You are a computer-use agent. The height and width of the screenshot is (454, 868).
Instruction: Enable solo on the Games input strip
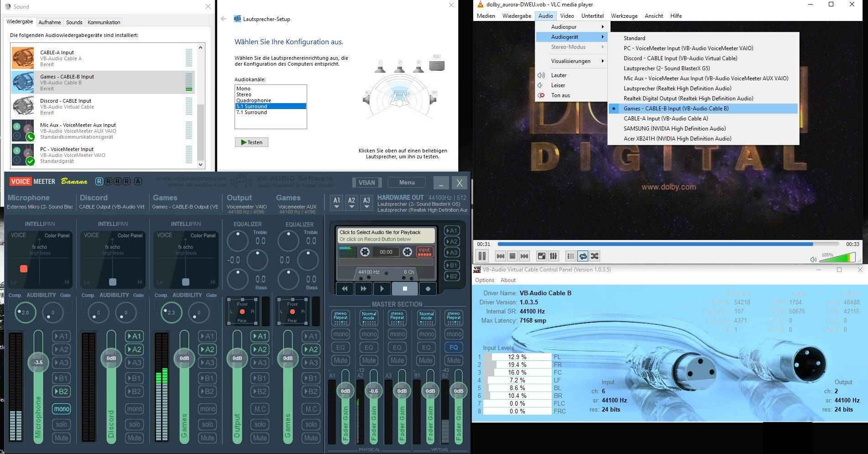[207, 424]
